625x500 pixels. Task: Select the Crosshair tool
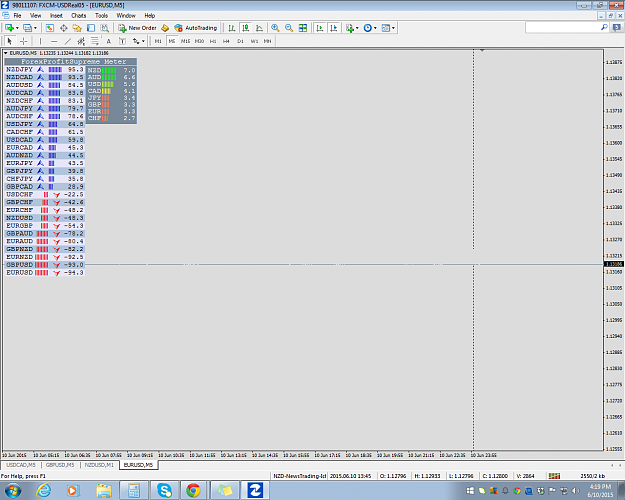pos(24,41)
